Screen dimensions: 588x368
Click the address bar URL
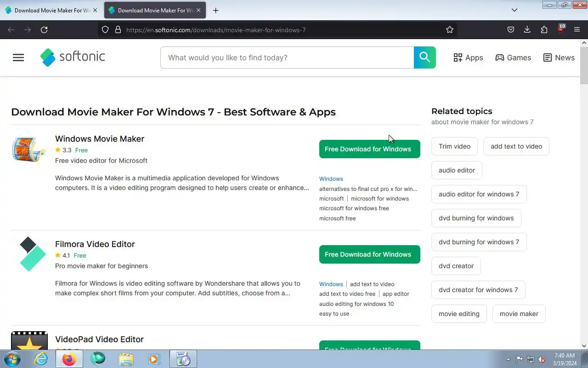tap(216, 30)
